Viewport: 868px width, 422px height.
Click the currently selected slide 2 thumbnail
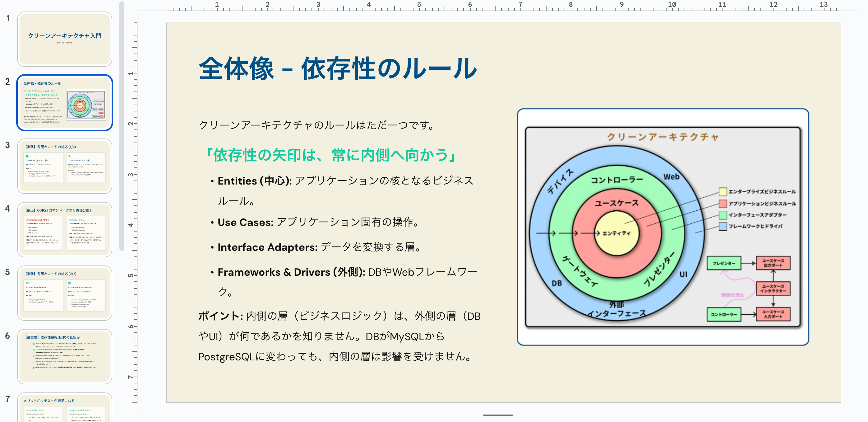click(x=64, y=103)
